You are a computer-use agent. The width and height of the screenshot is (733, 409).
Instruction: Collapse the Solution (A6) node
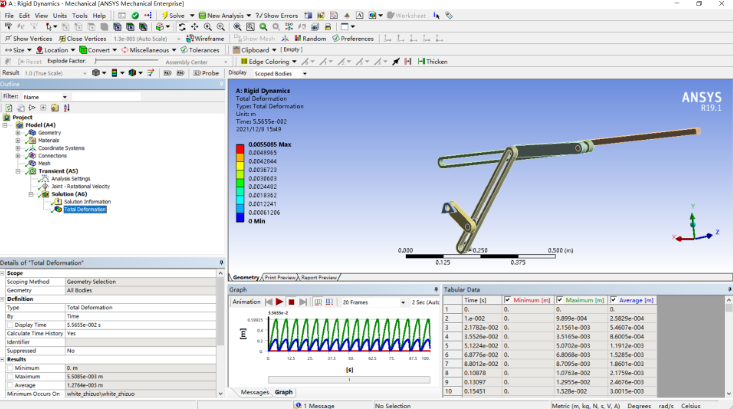click(x=31, y=194)
